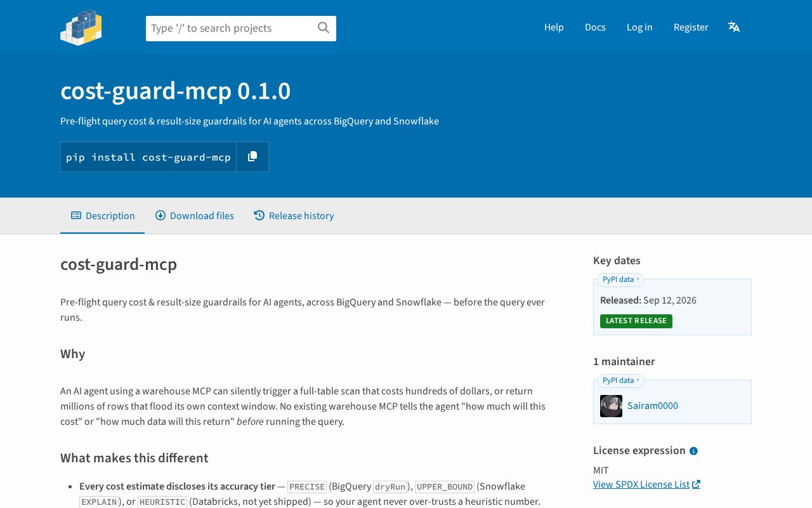Click the EXPLAIN code label
Viewport: 812px width, 508px height.
pos(99,502)
